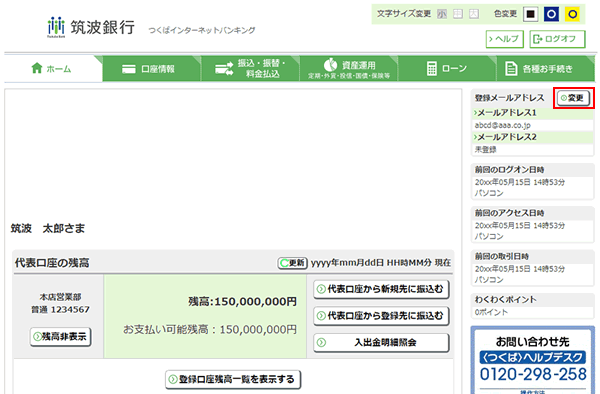Click the 残高非表示 button

60,337
